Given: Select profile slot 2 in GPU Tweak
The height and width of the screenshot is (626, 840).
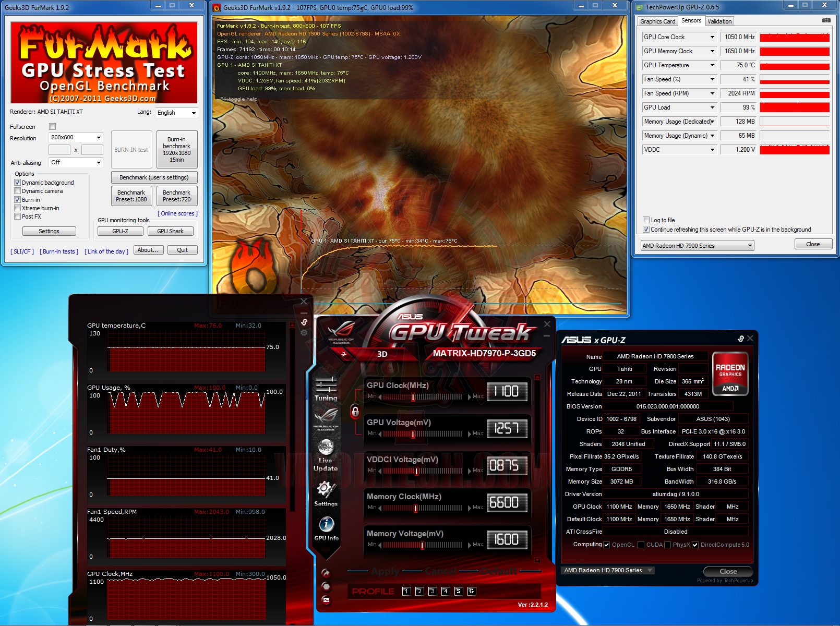Looking at the screenshot, I should coord(419,591).
